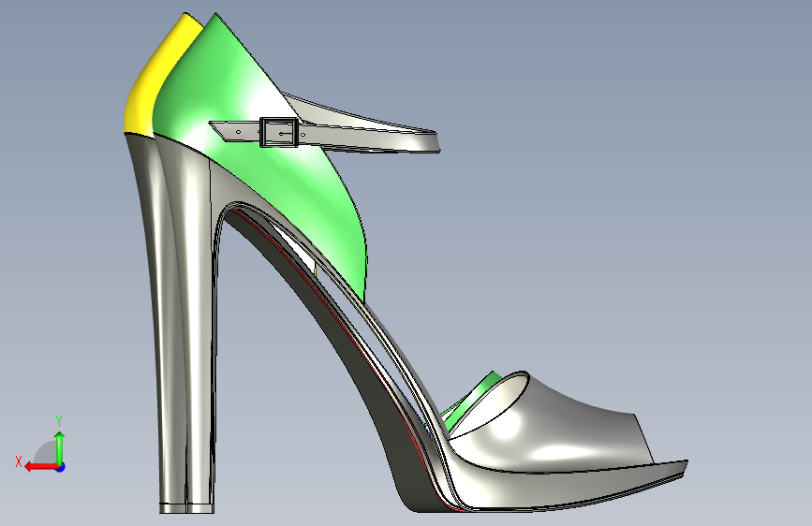Click the 'X' axis label
The height and width of the screenshot is (526, 812).
(x=19, y=461)
